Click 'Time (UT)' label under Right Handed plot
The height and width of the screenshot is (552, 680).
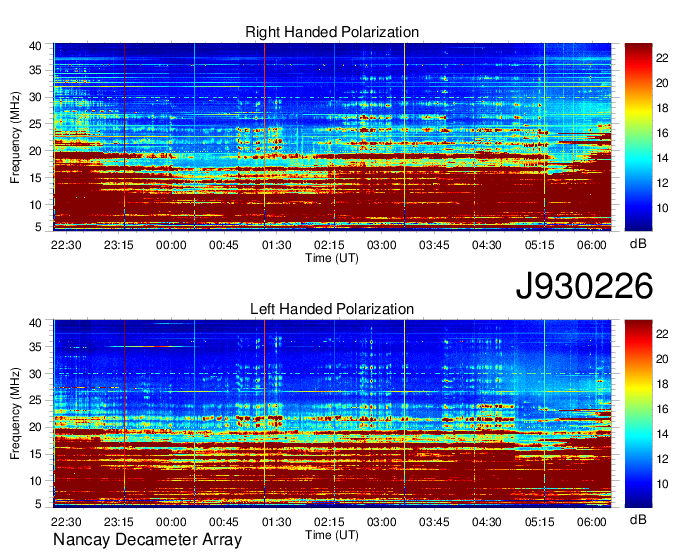click(x=332, y=258)
